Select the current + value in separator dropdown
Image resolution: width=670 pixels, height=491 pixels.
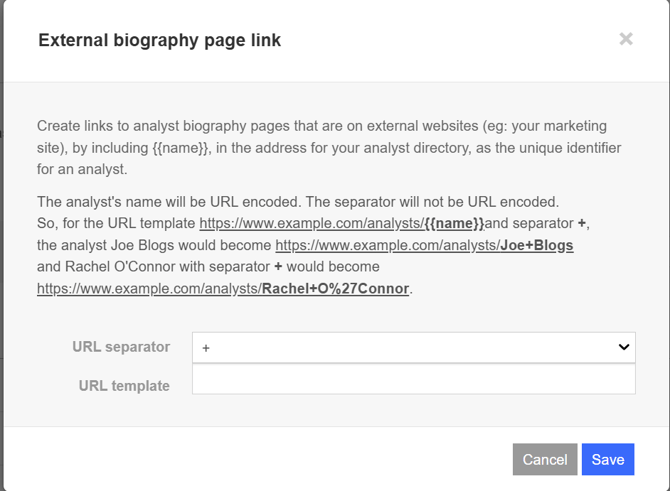pos(207,348)
